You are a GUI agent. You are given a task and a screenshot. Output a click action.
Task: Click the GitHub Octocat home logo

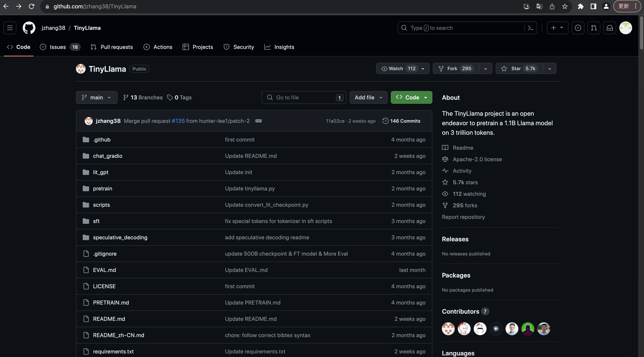(29, 28)
